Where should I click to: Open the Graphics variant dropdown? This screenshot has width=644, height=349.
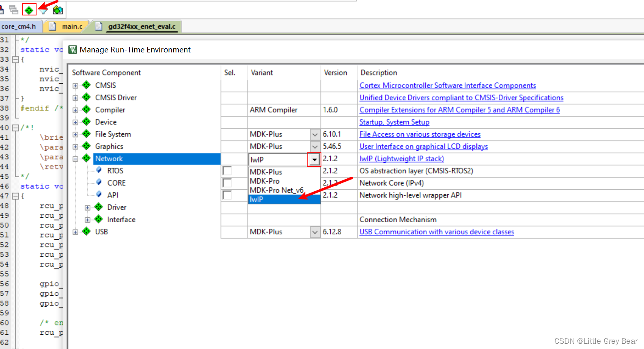315,147
